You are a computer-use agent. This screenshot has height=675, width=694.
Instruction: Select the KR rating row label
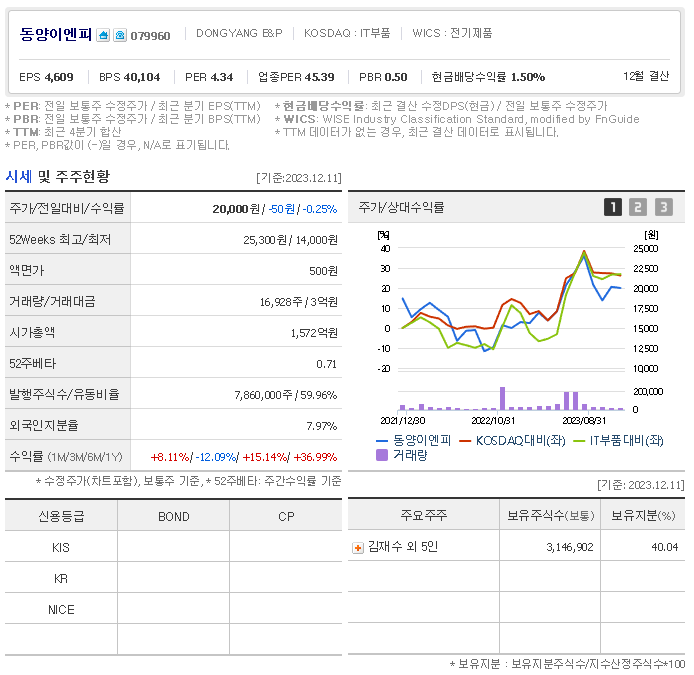coord(61,579)
